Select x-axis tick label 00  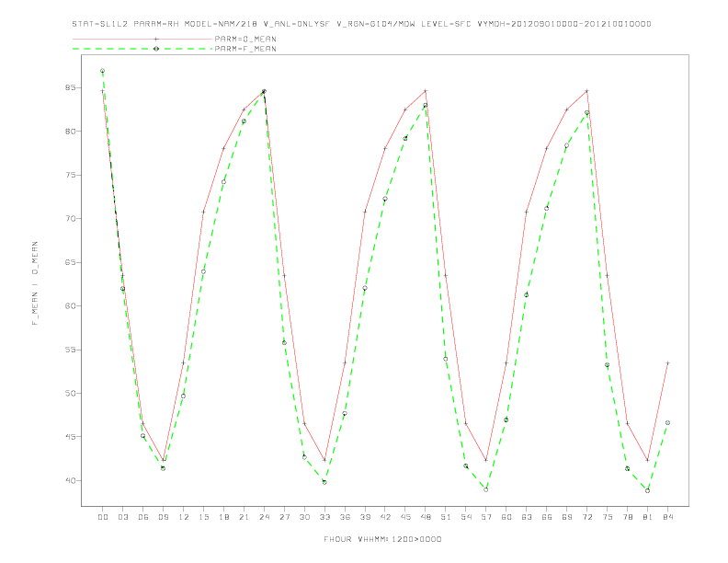click(103, 517)
